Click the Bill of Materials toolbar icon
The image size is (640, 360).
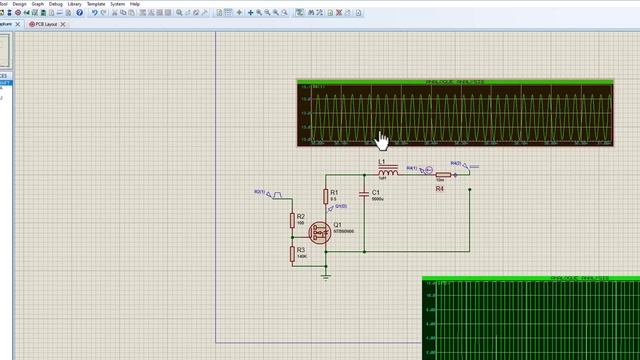pyautogui.click(x=51, y=13)
